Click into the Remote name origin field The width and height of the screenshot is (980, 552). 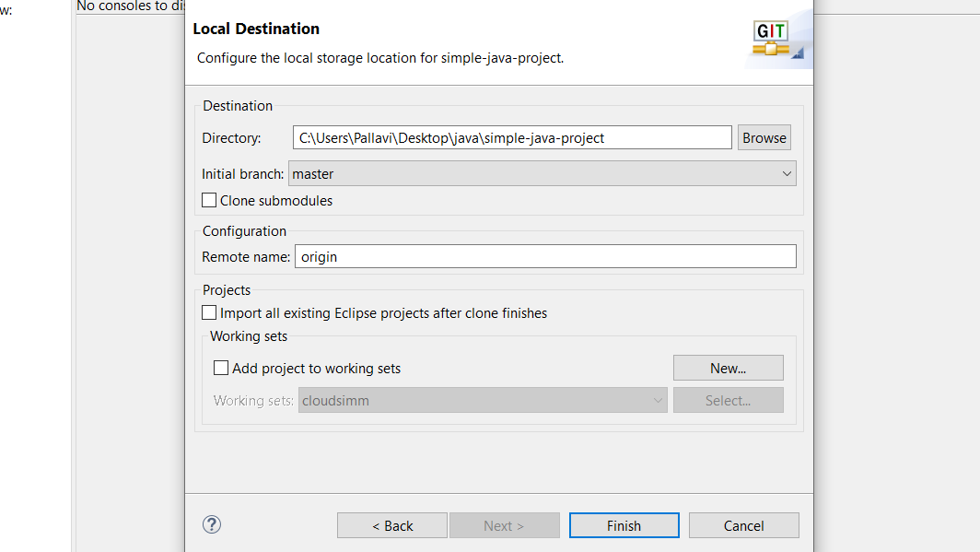pyautogui.click(x=545, y=257)
